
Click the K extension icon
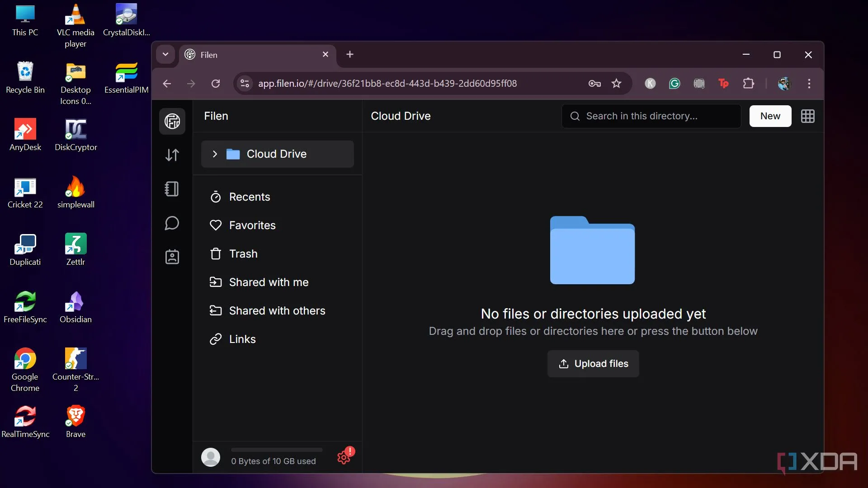(x=650, y=84)
